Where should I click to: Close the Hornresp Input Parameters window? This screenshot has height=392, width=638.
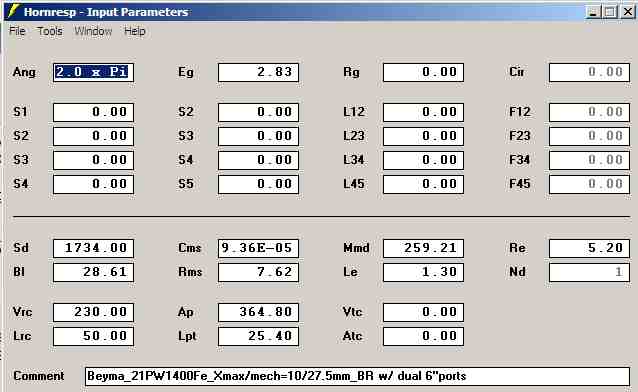click(628, 12)
